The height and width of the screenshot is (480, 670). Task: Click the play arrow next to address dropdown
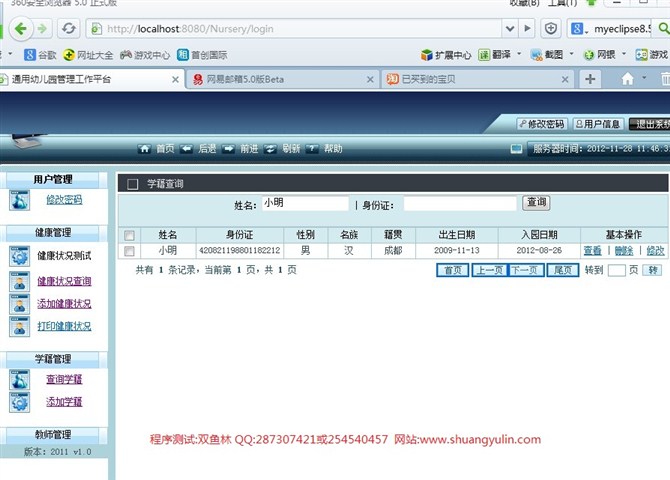pyautogui.click(x=527, y=29)
